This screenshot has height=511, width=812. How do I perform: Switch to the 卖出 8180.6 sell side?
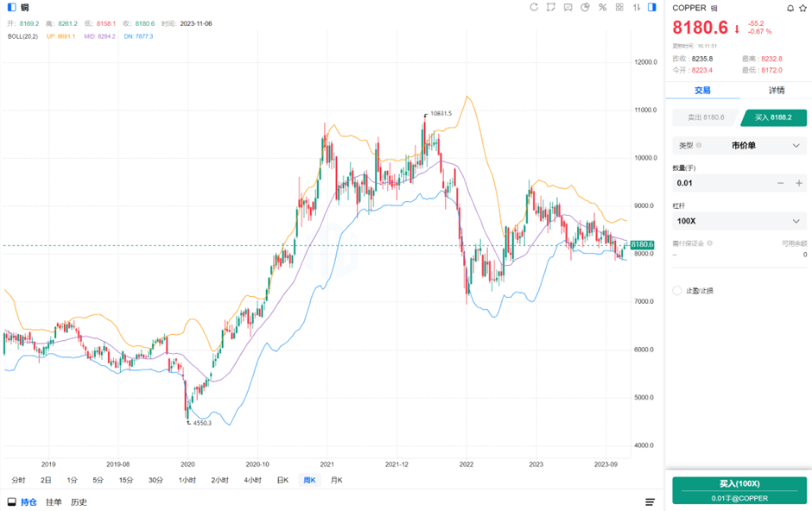tap(704, 117)
